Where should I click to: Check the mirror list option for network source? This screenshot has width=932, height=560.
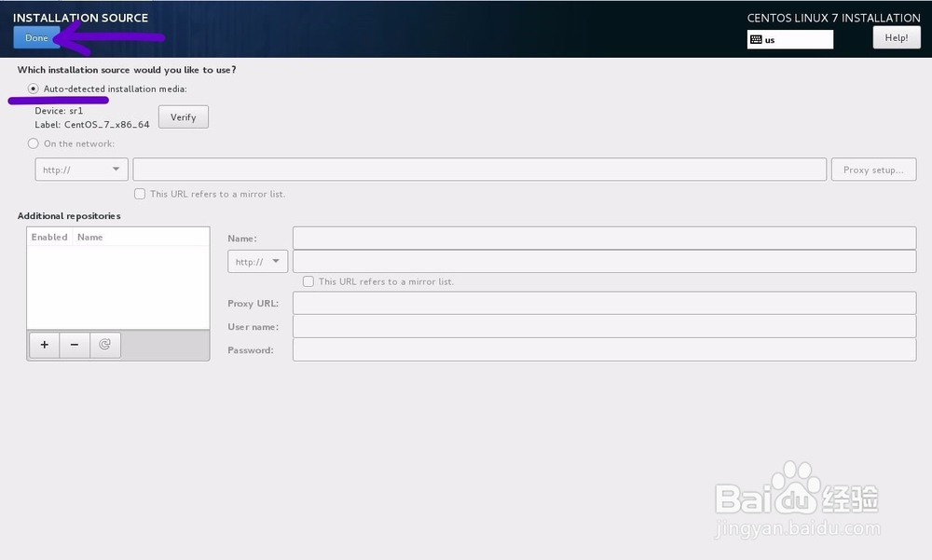[x=140, y=194]
